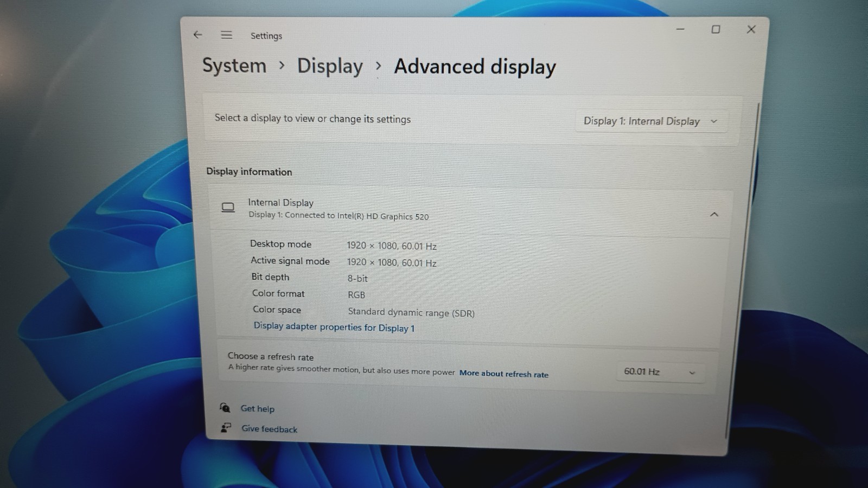This screenshot has width=868, height=488.
Task: Close the Settings window
Action: 751,29
